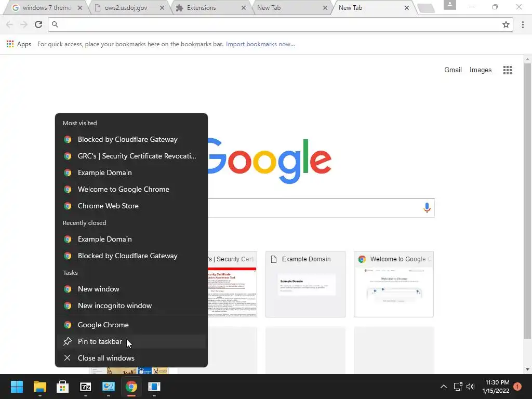Close the active New Tab tab
Screen dimensions: 532x399
pyautogui.click(x=407, y=8)
